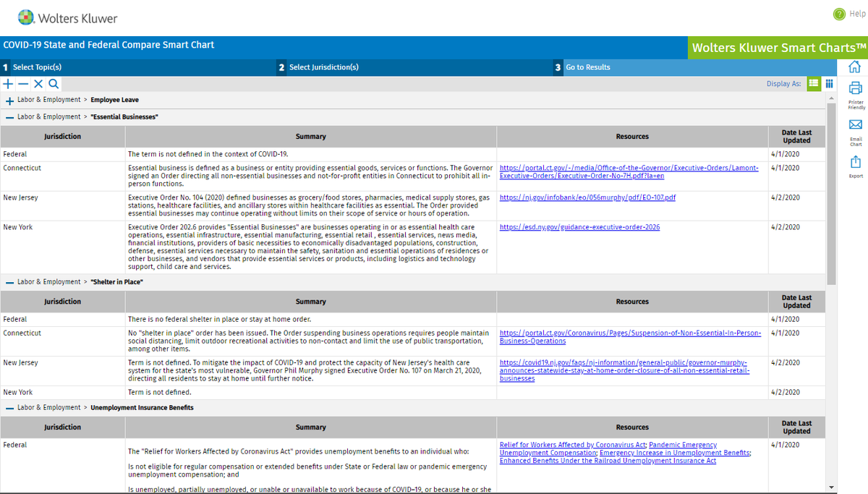Screen dimensions: 868x494
Task: Click the minus icon to collapse all topics
Action: pos(23,83)
